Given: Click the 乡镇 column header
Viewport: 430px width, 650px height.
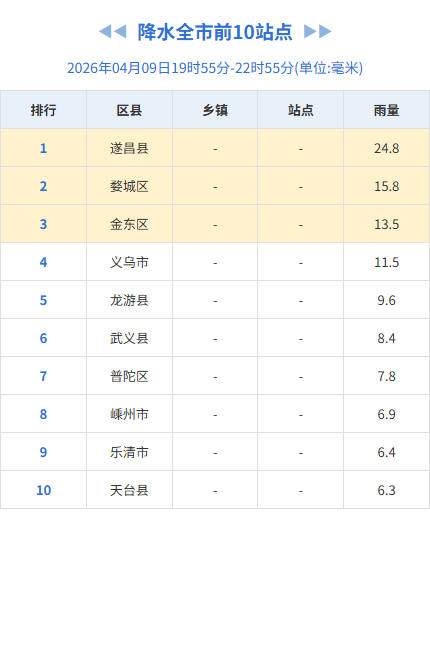Looking at the screenshot, I should 215,110.
